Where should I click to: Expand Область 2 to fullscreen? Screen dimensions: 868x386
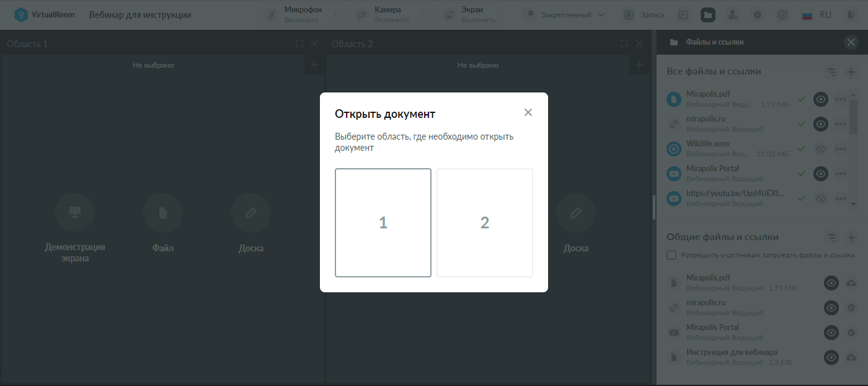pyautogui.click(x=624, y=43)
